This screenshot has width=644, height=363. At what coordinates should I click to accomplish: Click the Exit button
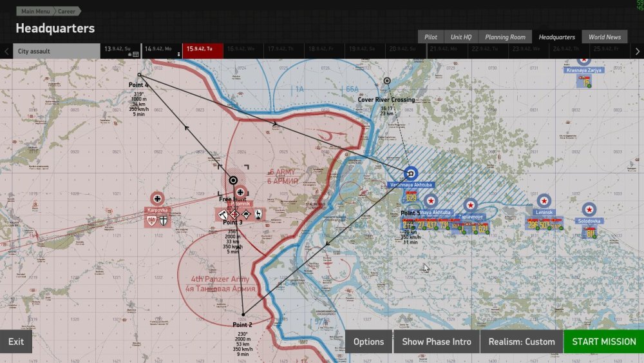point(16,342)
